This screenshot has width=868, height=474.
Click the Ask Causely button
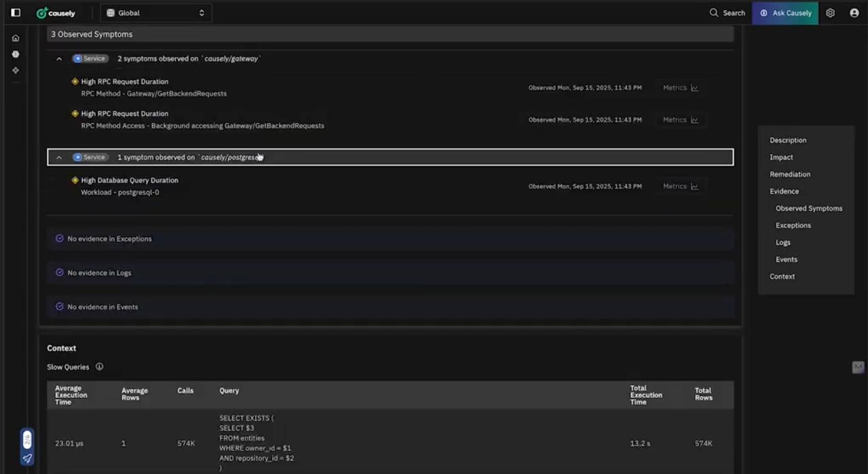click(785, 12)
